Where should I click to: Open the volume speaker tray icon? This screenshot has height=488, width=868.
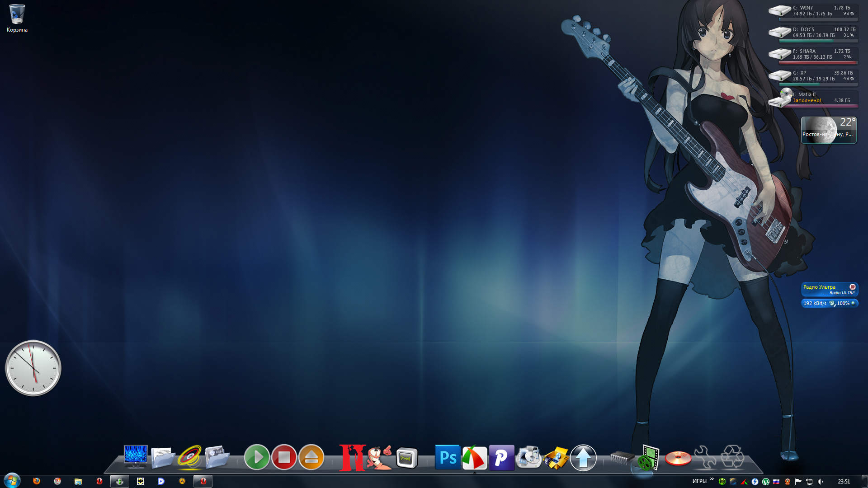(x=820, y=482)
